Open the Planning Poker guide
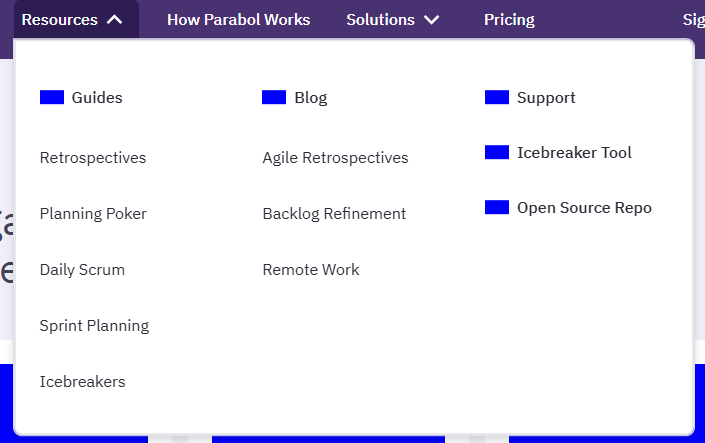This screenshot has height=443, width=705. (x=93, y=214)
